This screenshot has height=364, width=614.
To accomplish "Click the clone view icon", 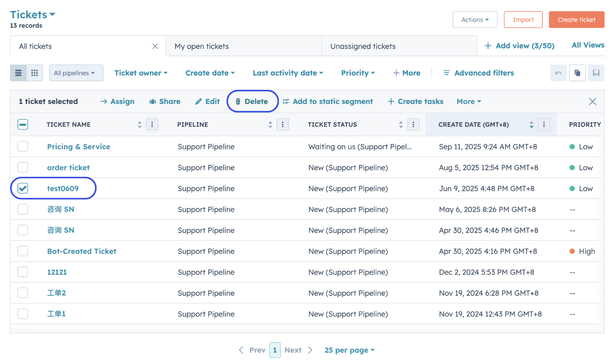I will coord(577,73).
